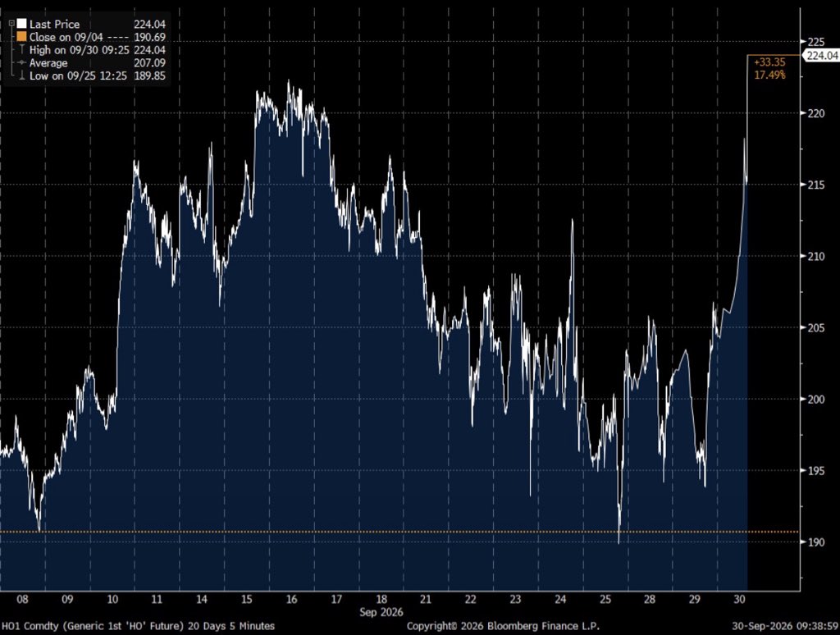Click the Average value 207.09 in the legend
Viewport: 840px width, 635px height.
149,62
